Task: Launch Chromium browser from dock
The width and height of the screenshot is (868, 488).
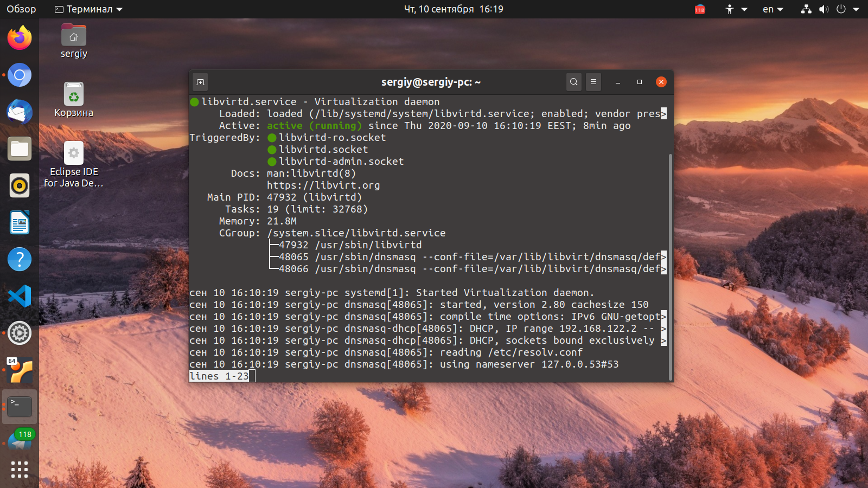Action: pyautogui.click(x=20, y=75)
